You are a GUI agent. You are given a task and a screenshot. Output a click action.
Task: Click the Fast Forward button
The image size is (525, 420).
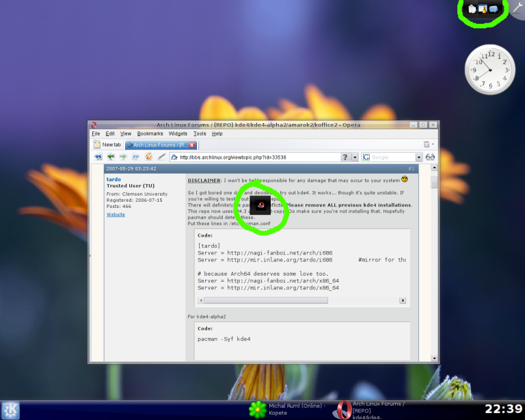(135, 157)
